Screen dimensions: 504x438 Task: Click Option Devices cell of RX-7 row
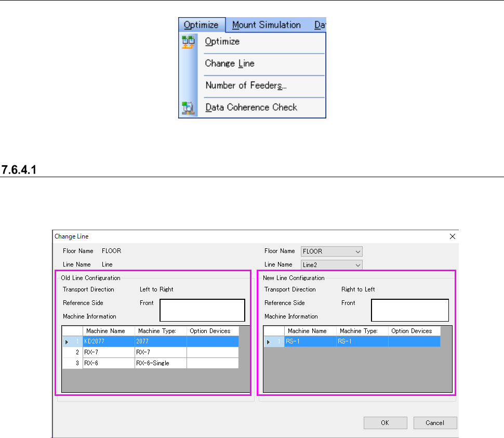click(x=213, y=352)
